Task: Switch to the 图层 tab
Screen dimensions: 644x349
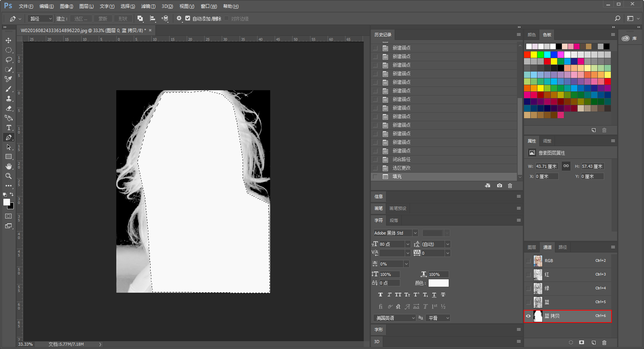Action: [532, 247]
